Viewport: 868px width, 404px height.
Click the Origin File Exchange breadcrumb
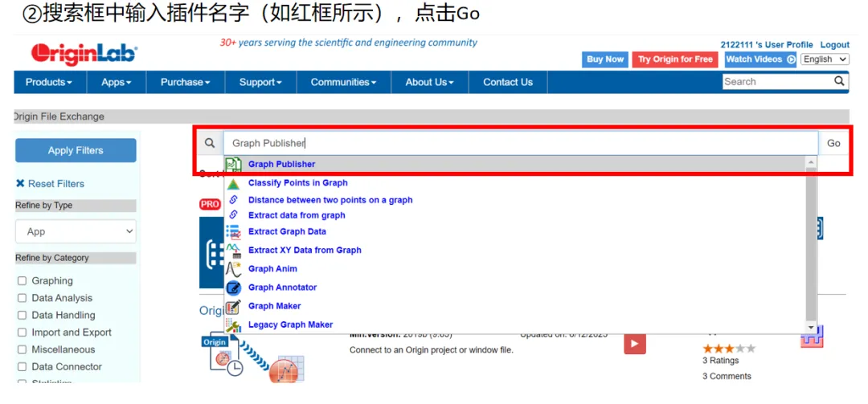pyautogui.click(x=59, y=116)
